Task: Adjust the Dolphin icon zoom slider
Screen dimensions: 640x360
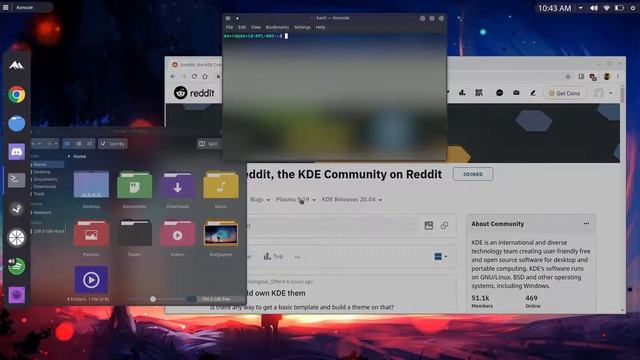Action: point(153,299)
